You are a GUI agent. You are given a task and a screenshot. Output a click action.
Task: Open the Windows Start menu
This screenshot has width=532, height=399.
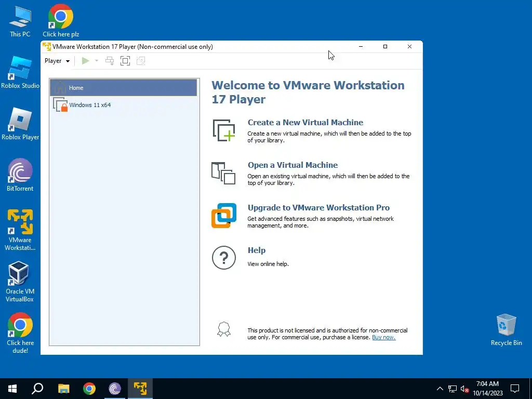[12, 389]
